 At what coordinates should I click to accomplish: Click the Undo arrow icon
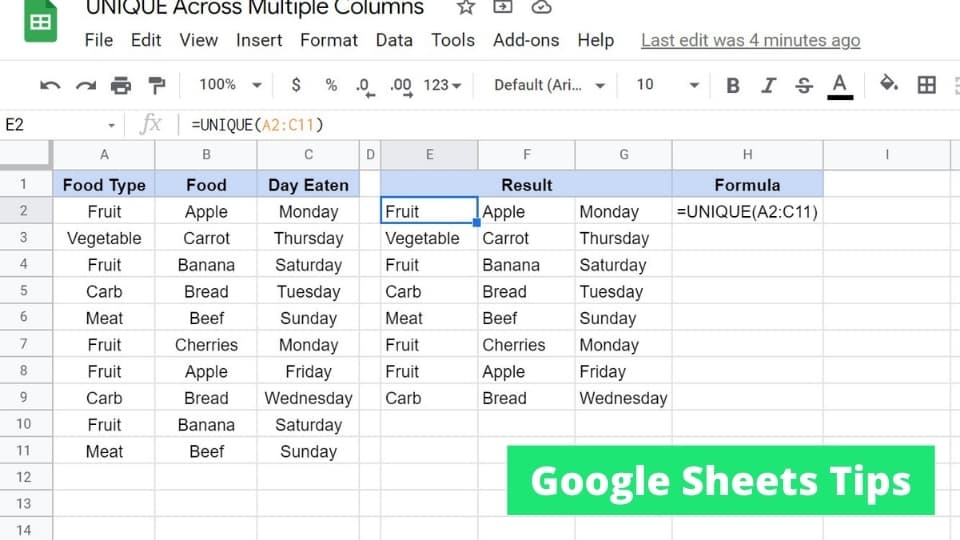point(50,85)
